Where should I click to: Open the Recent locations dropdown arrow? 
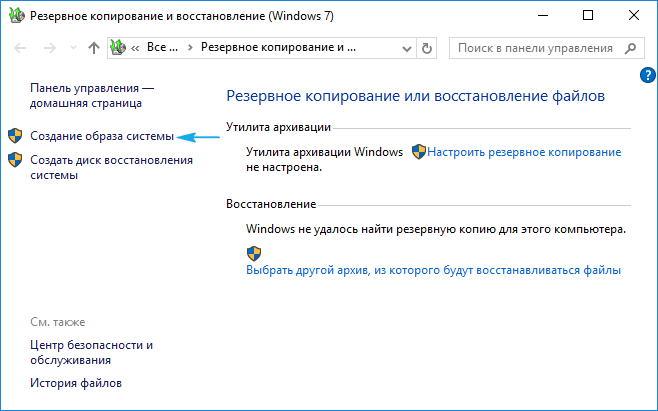click(72, 47)
